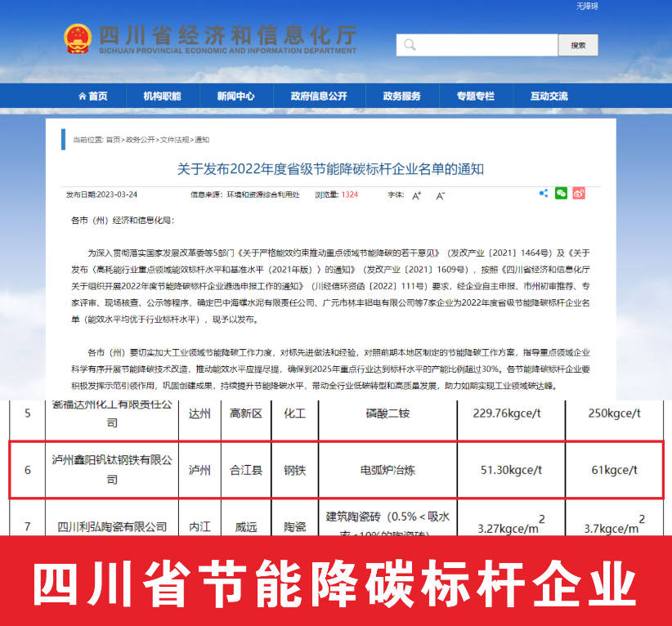Go to 首页 in the navigation bar

93,96
